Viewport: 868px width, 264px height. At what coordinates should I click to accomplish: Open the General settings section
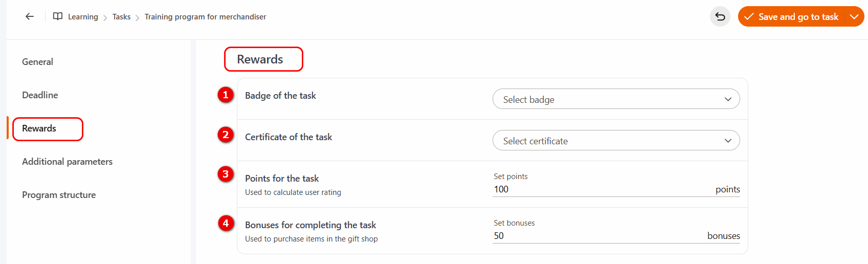(37, 62)
